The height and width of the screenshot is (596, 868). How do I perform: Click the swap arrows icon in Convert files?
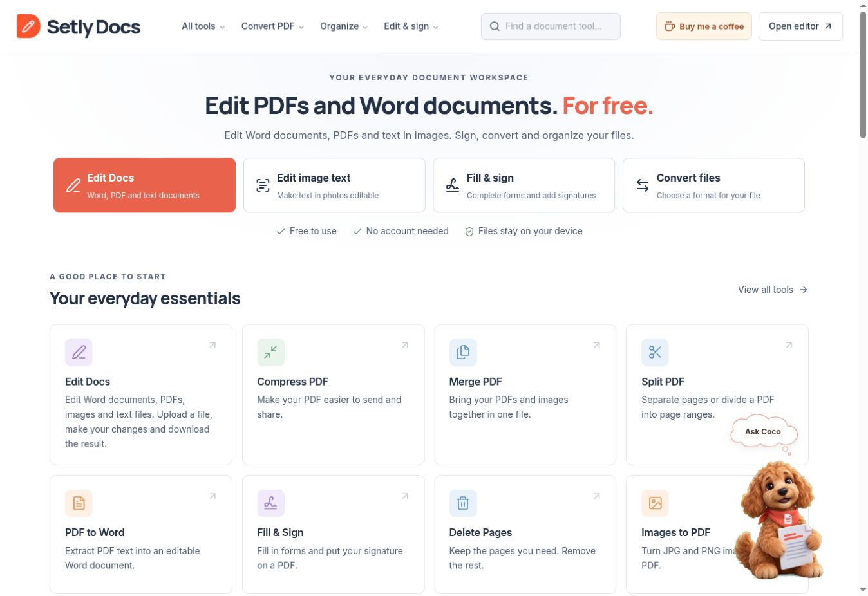tap(643, 185)
